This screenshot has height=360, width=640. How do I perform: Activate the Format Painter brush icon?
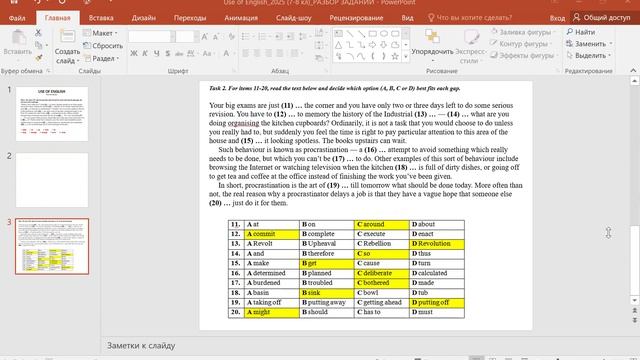click(39, 58)
